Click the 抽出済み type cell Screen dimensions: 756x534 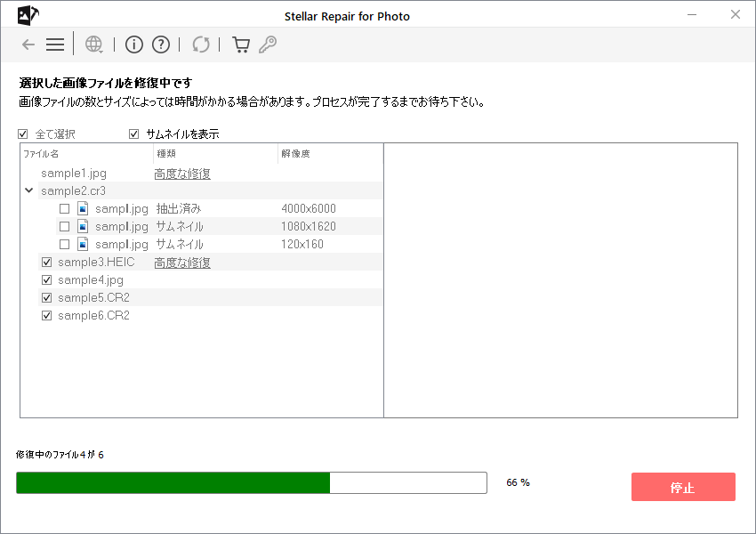pos(179,208)
